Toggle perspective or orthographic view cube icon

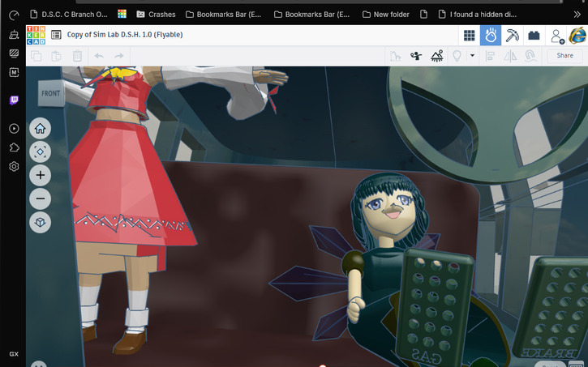(x=40, y=222)
